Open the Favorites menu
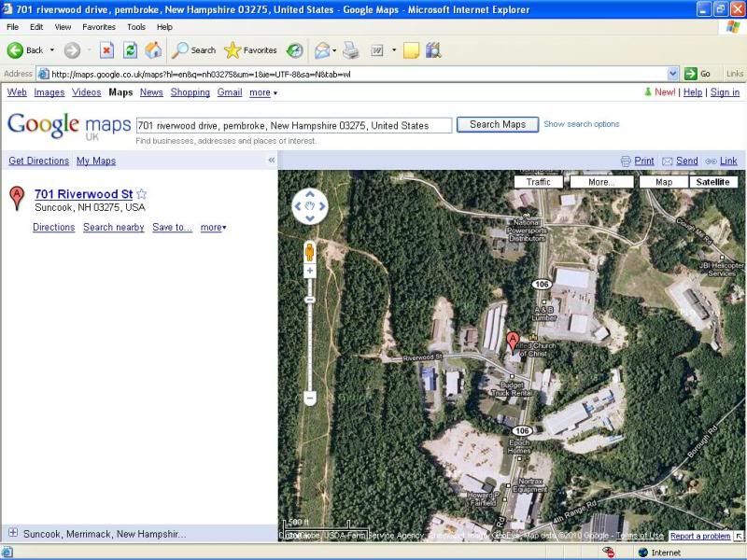The width and height of the screenshot is (747, 560). tap(99, 27)
